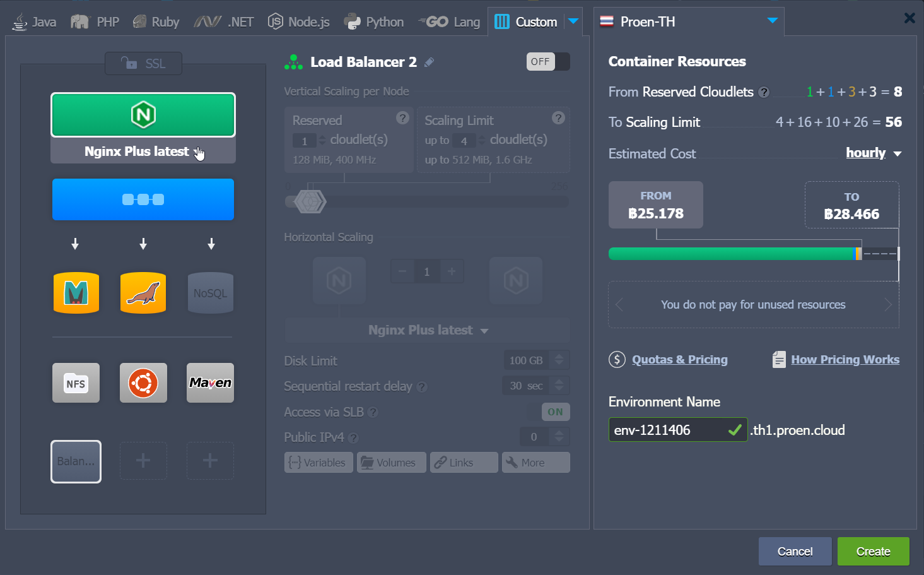The image size is (924, 575).
Task: Open help for Reserved Cloudlets
Action: pos(764,92)
